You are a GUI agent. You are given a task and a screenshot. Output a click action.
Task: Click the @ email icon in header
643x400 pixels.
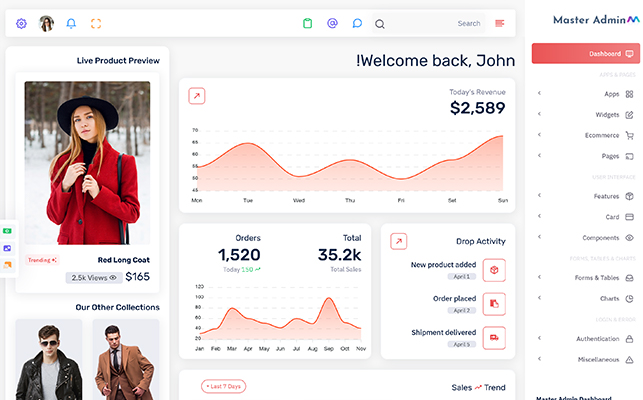coord(333,23)
